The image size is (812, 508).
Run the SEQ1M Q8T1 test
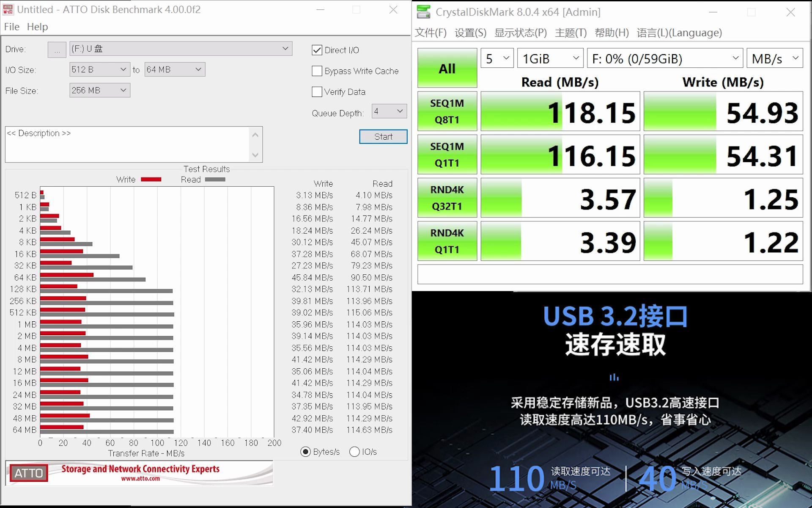pos(447,111)
